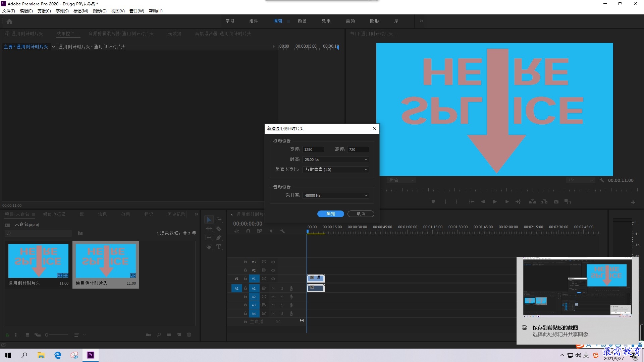Open 媒体浏览器 panel tab
This screenshot has width=644, height=362.
[x=54, y=214]
